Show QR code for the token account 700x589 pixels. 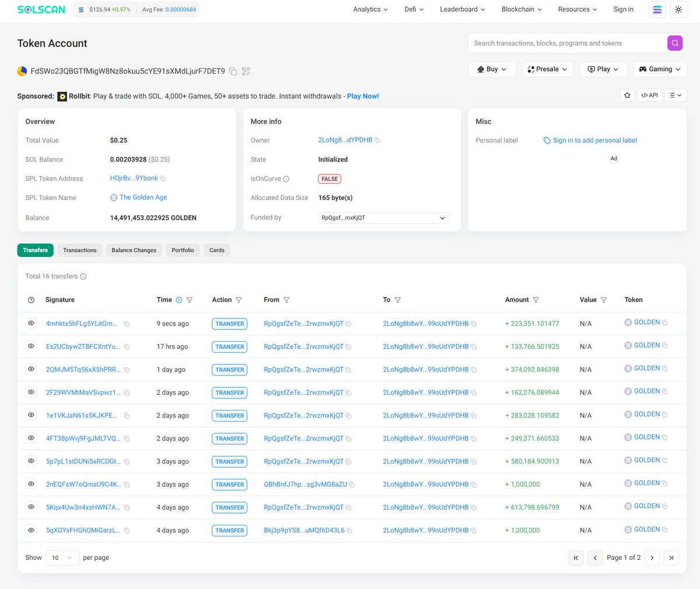pyautogui.click(x=246, y=71)
